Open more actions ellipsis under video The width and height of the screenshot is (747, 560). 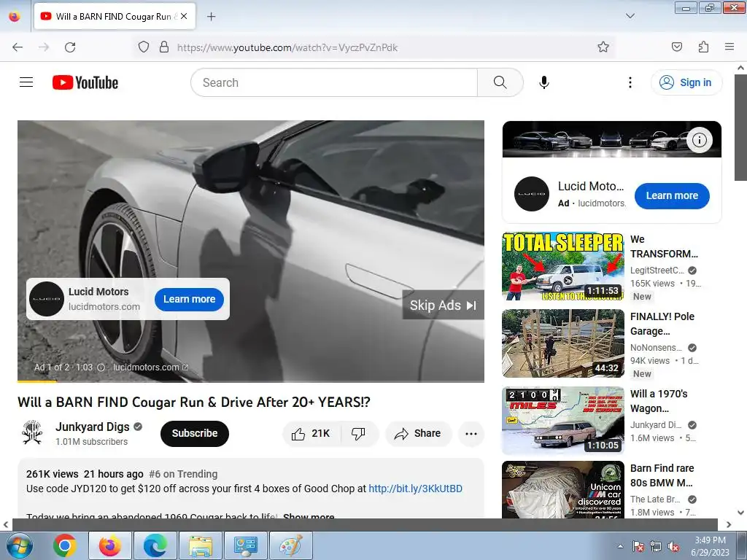471,433
